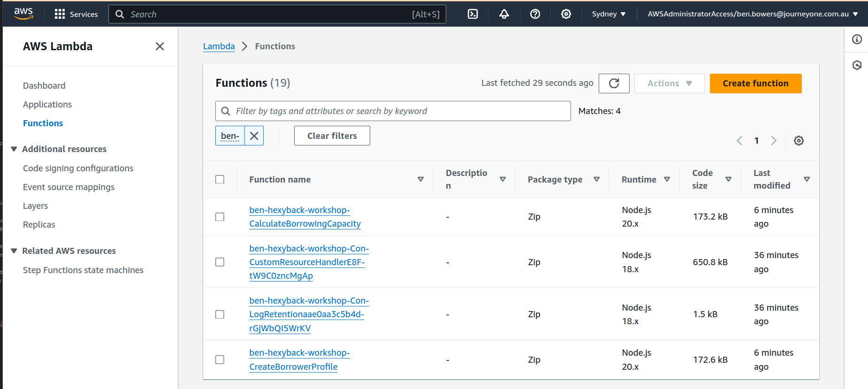Sort by Code size column arrow

[728, 179]
